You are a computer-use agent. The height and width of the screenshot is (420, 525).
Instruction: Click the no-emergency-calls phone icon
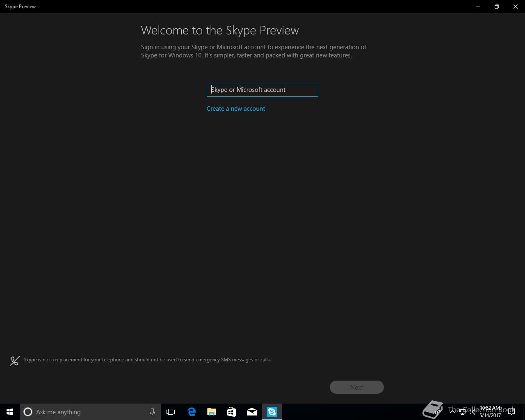point(15,361)
